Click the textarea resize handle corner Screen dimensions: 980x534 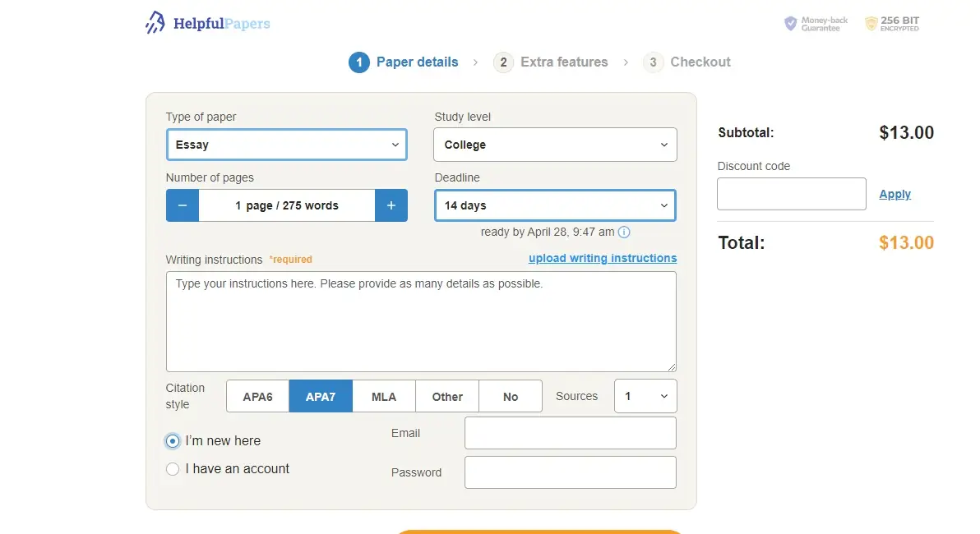click(672, 367)
